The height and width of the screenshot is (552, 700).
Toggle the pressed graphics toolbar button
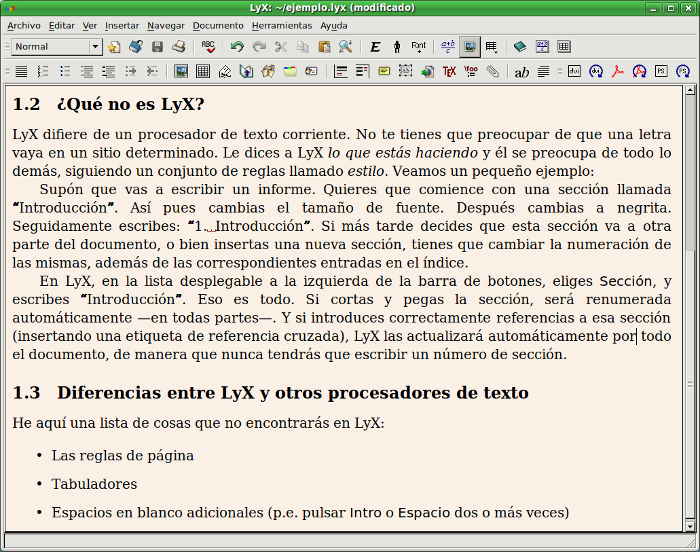(469, 47)
